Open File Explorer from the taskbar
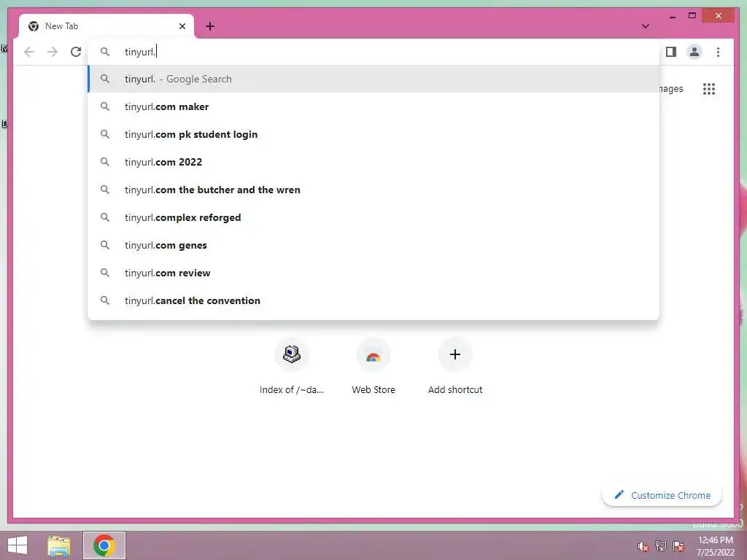The height and width of the screenshot is (560, 747). 59,545
